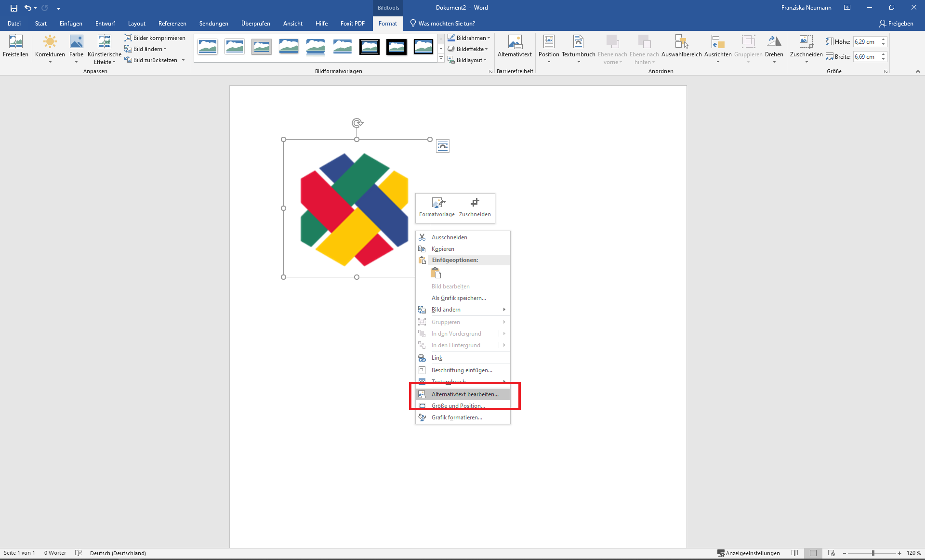The image size is (925, 560).
Task: Select the black double-frame picture style thumbnail
Action: (370, 47)
